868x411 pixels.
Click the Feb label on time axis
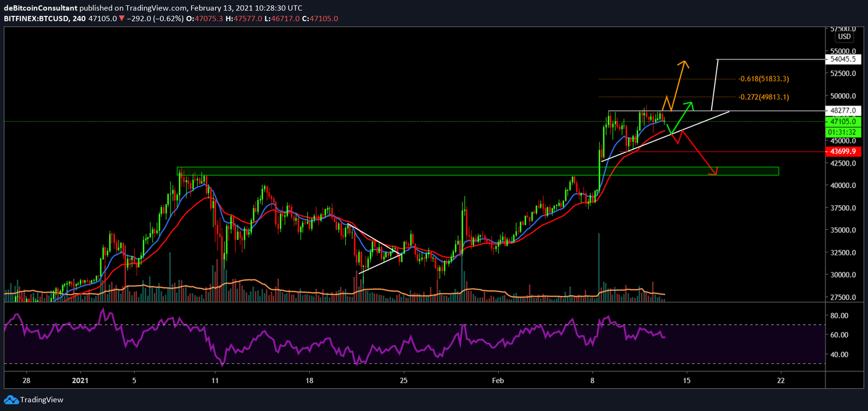(498, 380)
